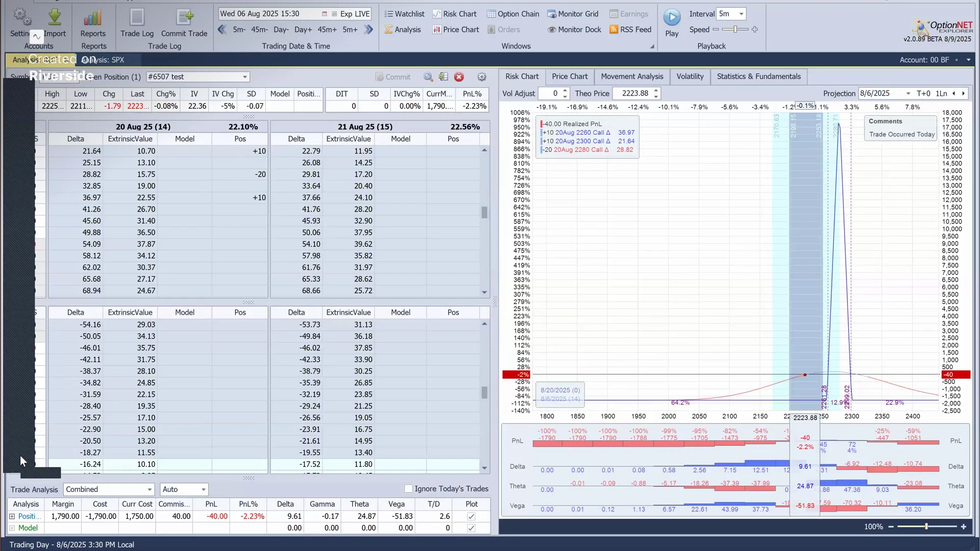
Task: Switch to the Volatility tab
Action: click(690, 77)
